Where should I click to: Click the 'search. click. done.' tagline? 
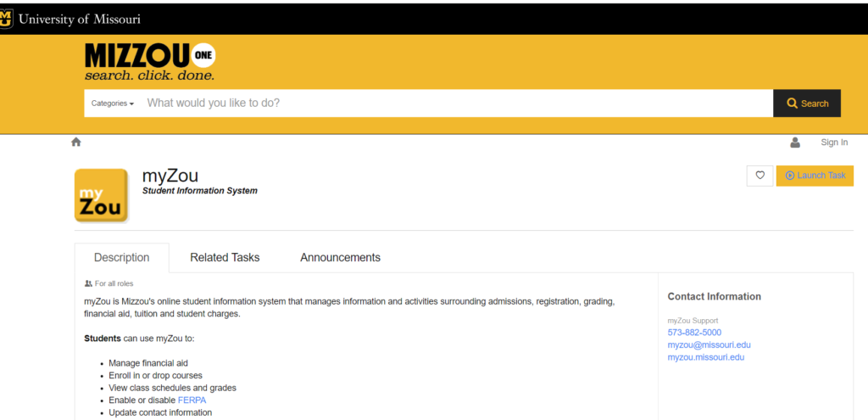click(149, 76)
